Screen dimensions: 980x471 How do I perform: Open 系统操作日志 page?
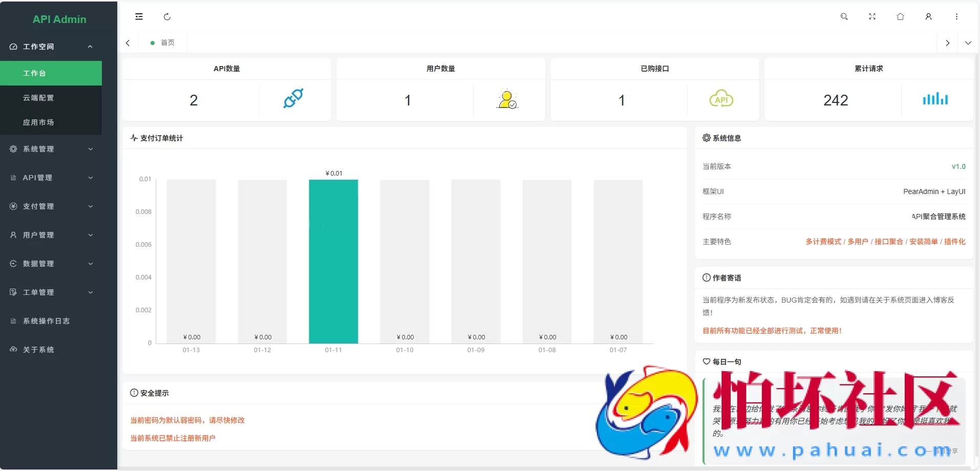point(46,321)
